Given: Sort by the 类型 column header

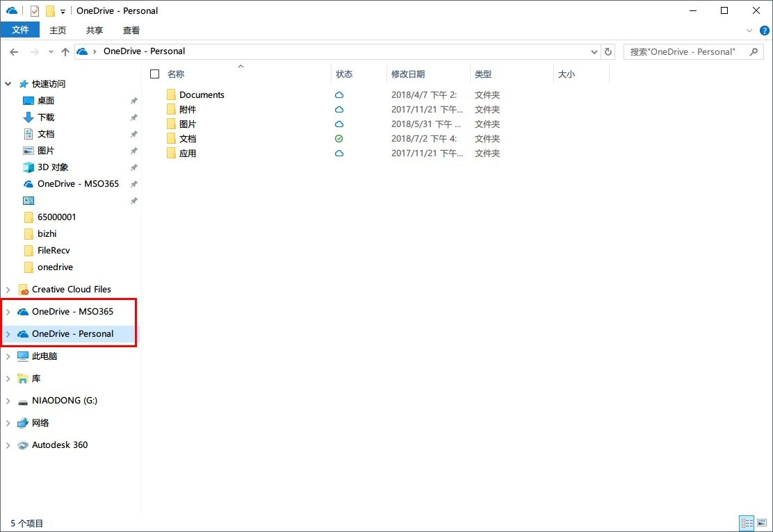Looking at the screenshot, I should click(483, 74).
